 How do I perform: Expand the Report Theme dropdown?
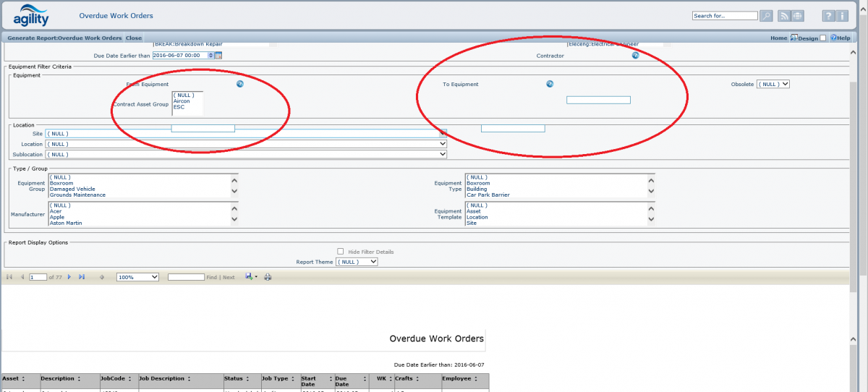[x=357, y=262]
